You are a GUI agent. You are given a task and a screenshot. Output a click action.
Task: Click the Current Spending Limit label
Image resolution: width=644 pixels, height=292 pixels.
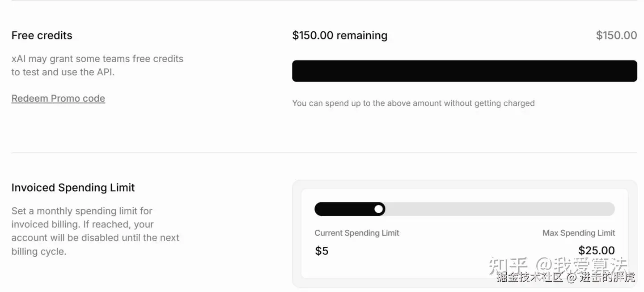(356, 233)
